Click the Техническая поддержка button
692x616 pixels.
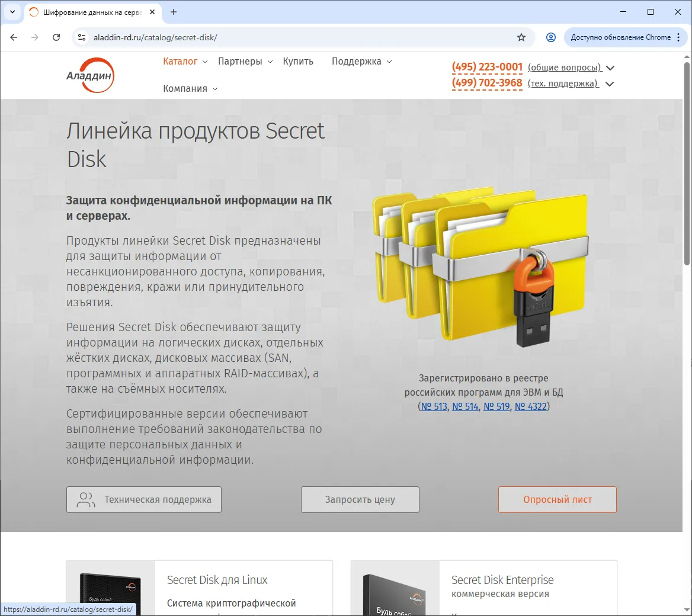[x=144, y=499]
